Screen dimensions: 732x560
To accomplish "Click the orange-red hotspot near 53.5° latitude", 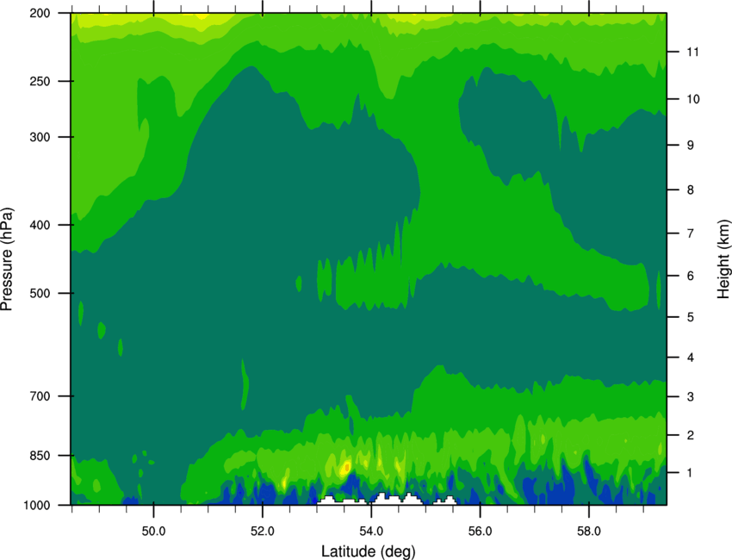I will [x=347, y=467].
